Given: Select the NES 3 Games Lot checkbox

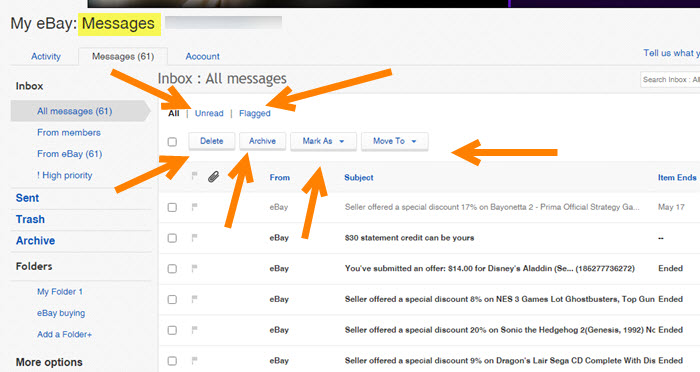Looking at the screenshot, I should tap(172, 299).
